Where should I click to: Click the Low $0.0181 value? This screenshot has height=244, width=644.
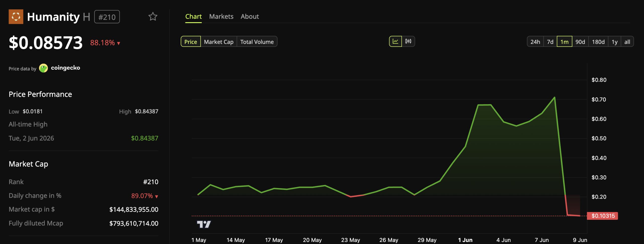(x=33, y=111)
